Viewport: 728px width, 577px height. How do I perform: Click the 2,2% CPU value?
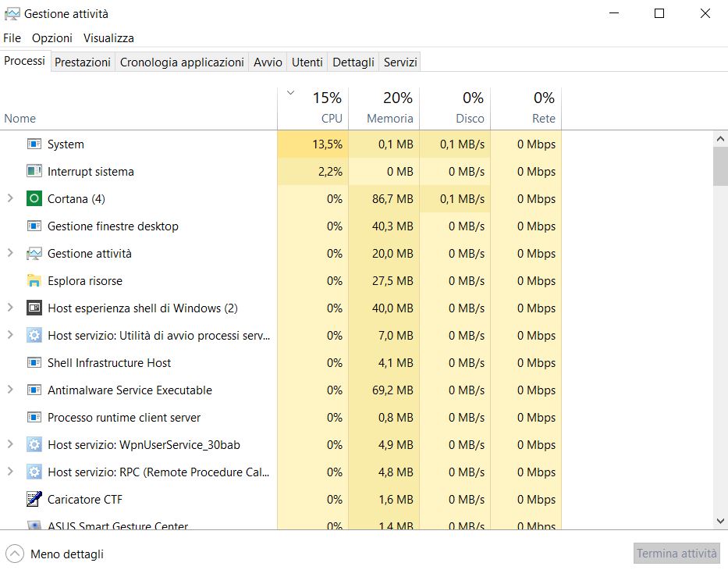coord(330,172)
